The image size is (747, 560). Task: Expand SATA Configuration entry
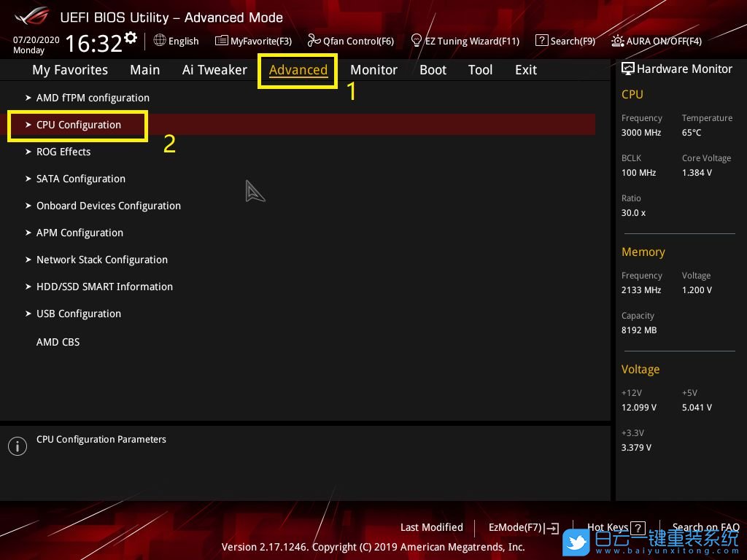tap(80, 179)
